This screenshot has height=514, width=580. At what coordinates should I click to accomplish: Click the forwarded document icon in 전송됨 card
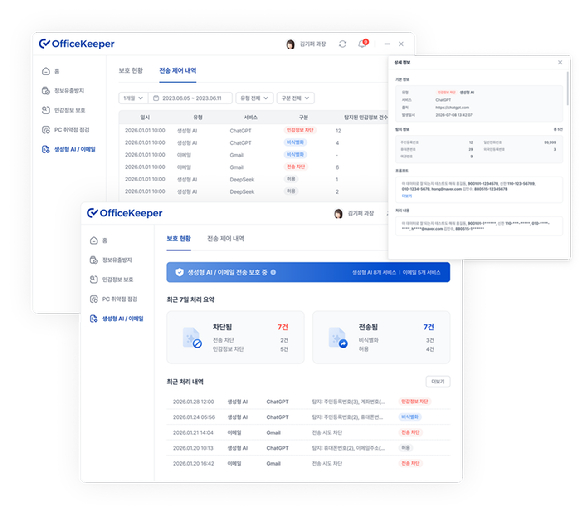tap(338, 337)
